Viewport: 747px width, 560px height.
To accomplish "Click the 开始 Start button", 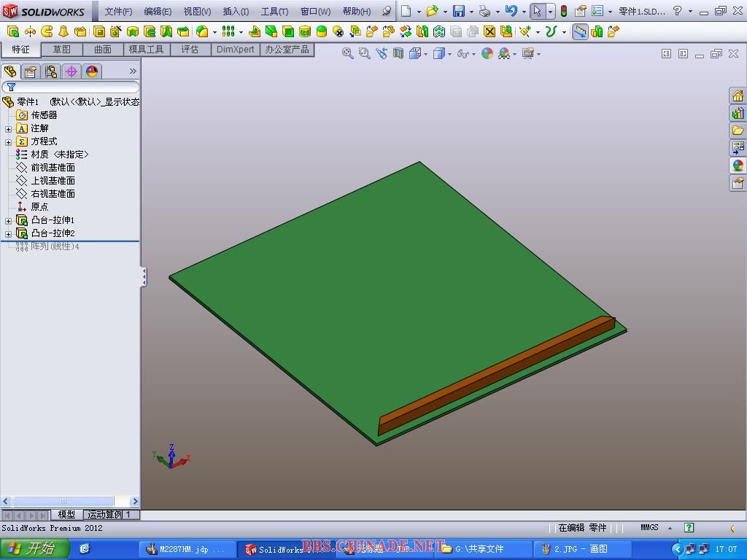I will click(x=34, y=549).
